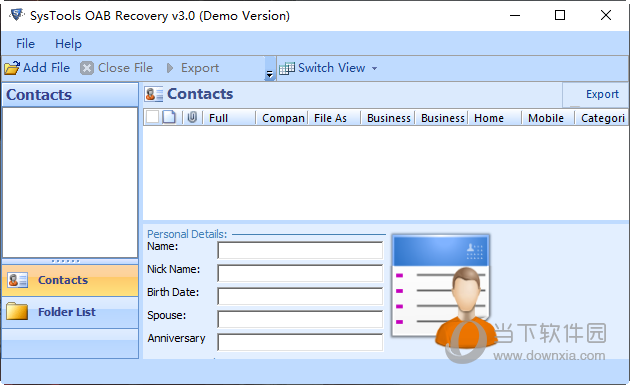
Task: Expand the Switch View dropdown arrow
Action: [374, 68]
